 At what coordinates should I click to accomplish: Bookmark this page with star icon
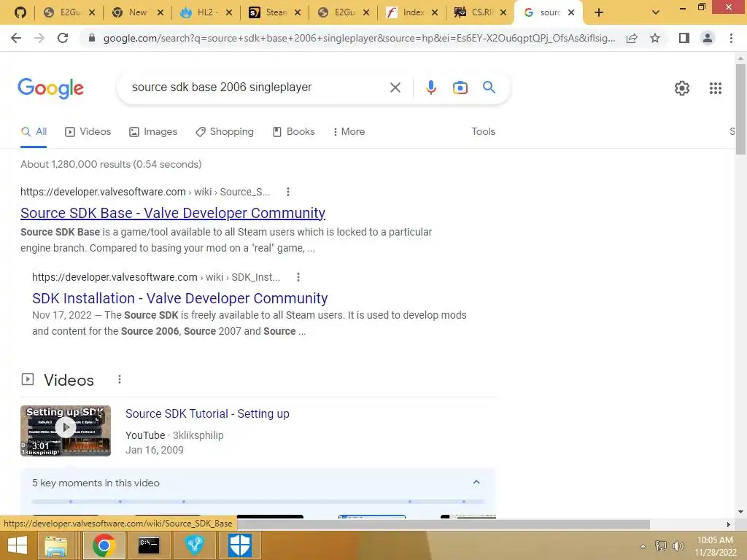(655, 38)
